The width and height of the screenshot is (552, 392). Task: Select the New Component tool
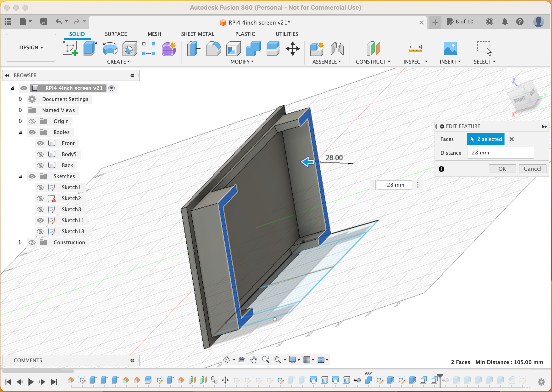pos(318,48)
